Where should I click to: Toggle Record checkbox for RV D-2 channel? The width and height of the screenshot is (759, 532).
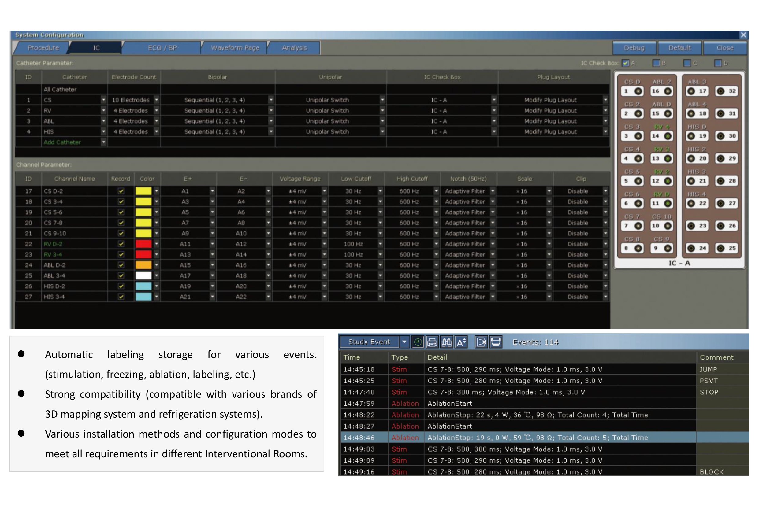coord(121,244)
